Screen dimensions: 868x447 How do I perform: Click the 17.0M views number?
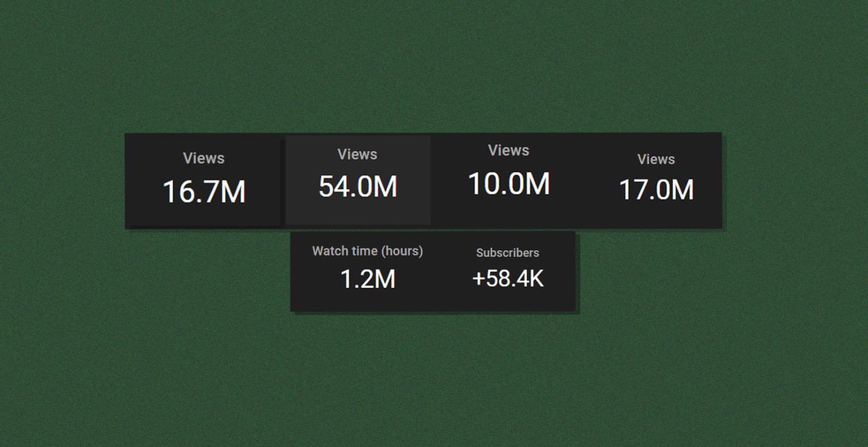(656, 190)
